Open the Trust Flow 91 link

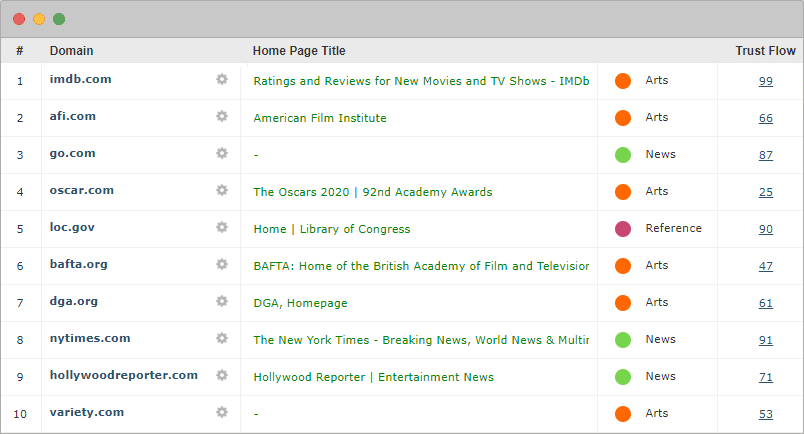coord(766,340)
